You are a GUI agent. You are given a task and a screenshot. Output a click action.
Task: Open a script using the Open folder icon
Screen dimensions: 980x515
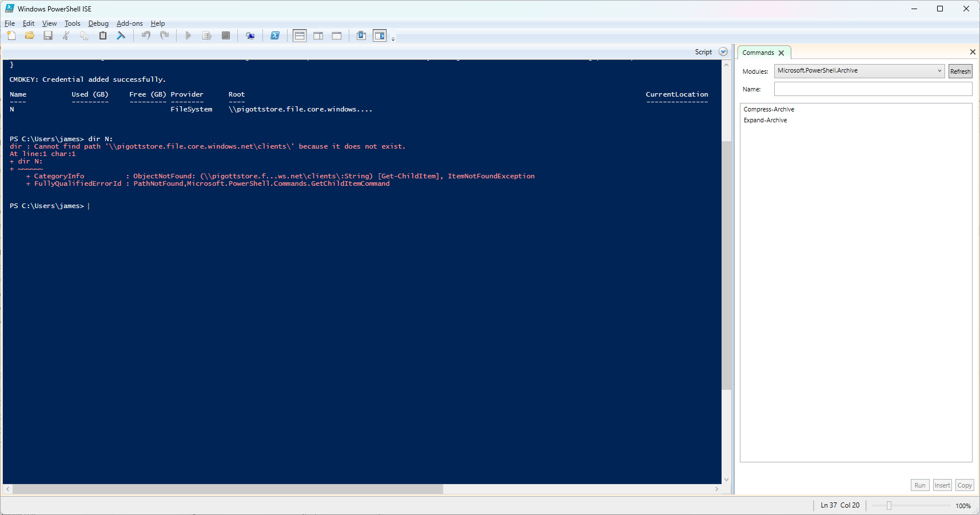(30, 35)
